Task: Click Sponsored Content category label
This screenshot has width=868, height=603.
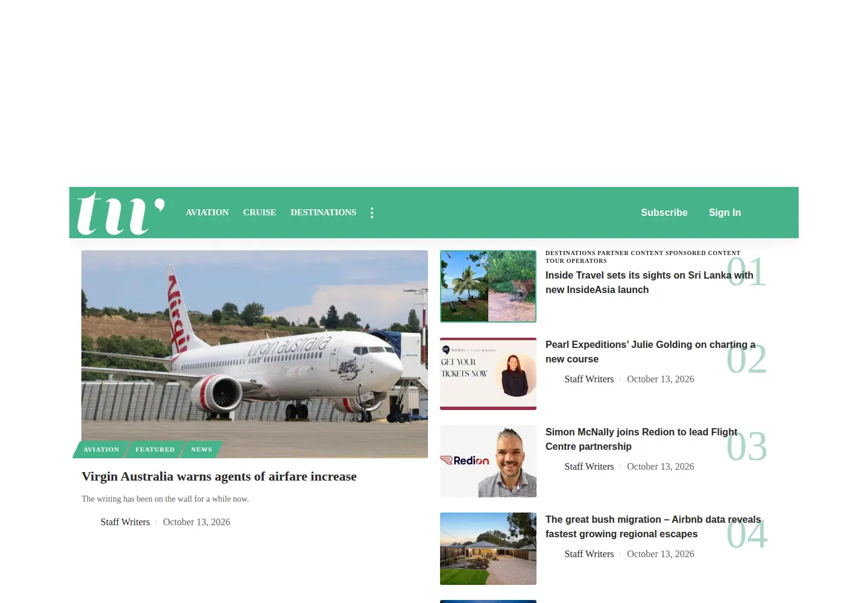Action: pos(703,253)
